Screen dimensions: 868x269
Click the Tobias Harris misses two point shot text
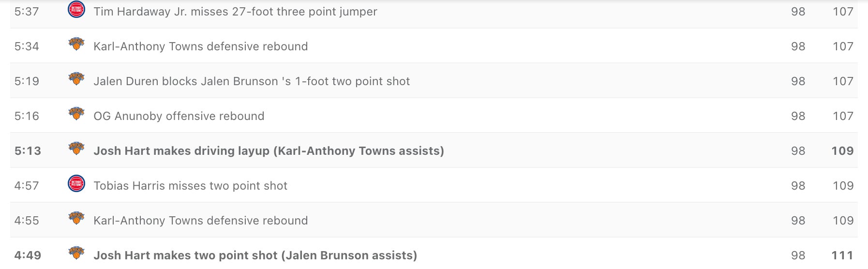pyautogui.click(x=190, y=186)
